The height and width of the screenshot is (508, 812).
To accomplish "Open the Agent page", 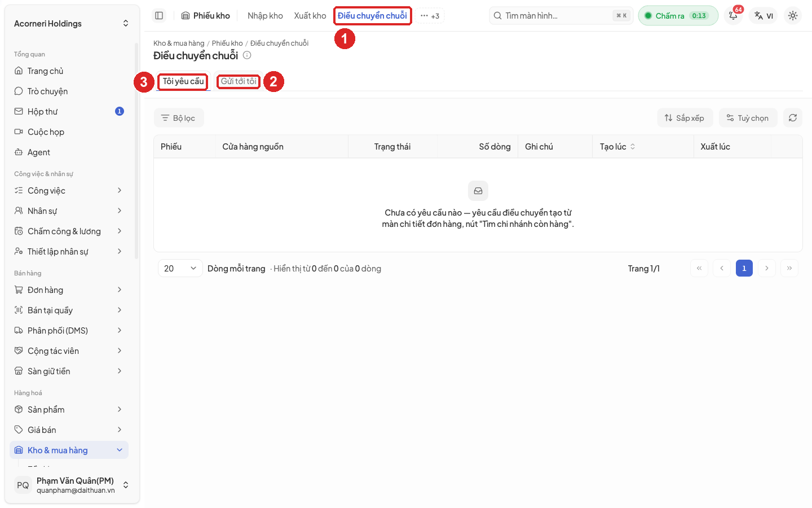I will (x=69, y=152).
